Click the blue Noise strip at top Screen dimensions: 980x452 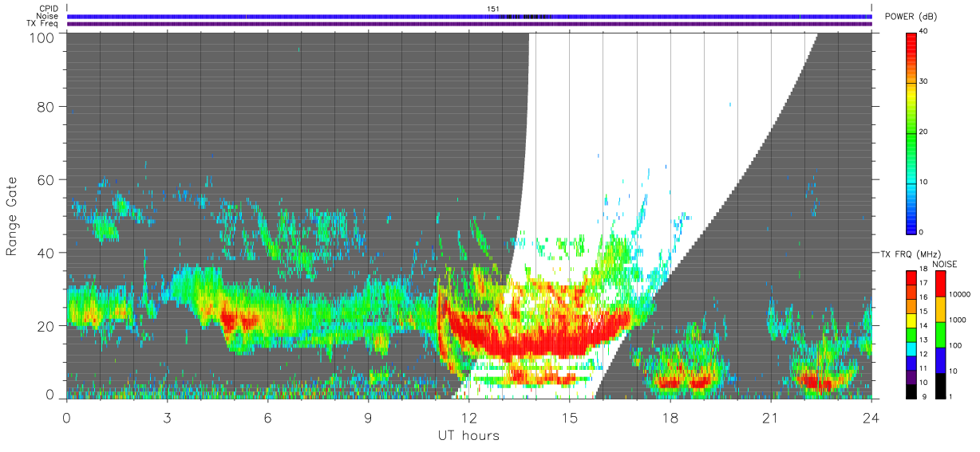pyautogui.click(x=469, y=16)
